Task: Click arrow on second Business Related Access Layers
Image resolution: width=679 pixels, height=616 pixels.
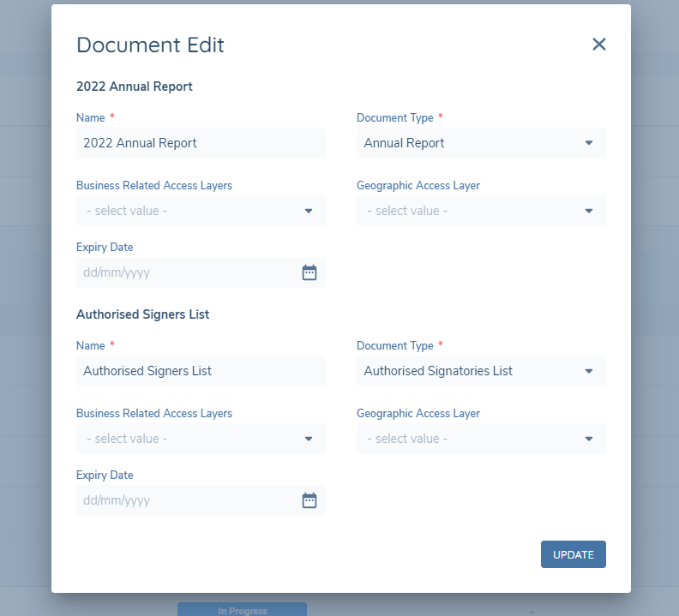Action: (309, 439)
